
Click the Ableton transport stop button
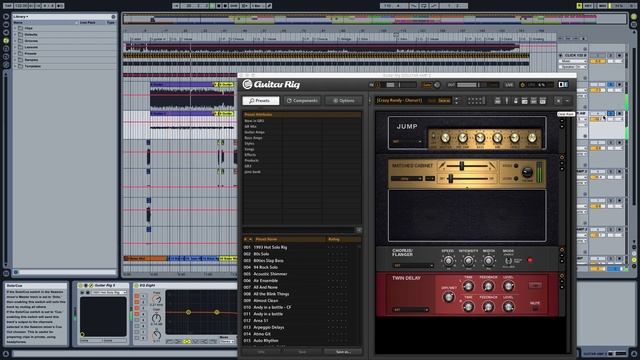tap(218, 6)
